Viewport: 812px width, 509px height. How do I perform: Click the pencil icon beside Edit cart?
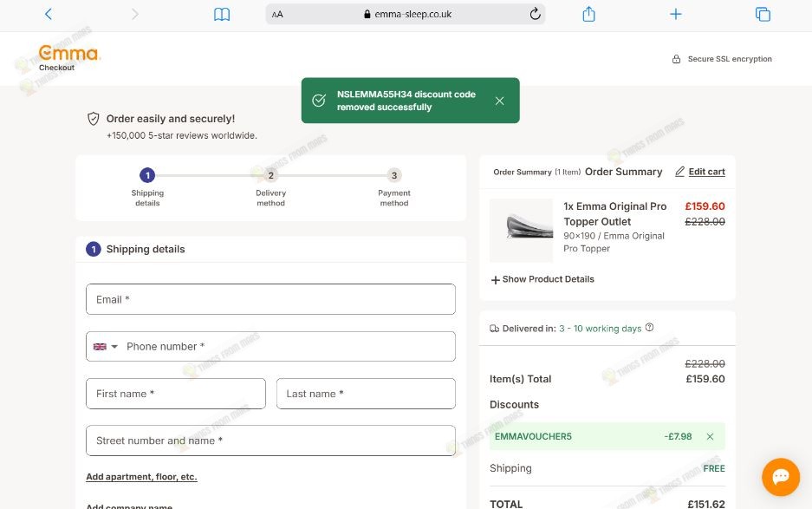(x=680, y=172)
